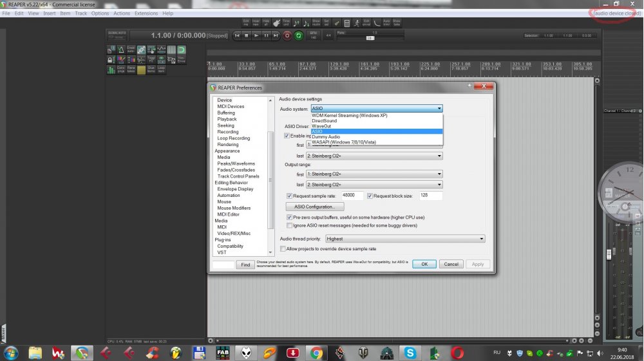Open the Extensions menu

[146, 13]
